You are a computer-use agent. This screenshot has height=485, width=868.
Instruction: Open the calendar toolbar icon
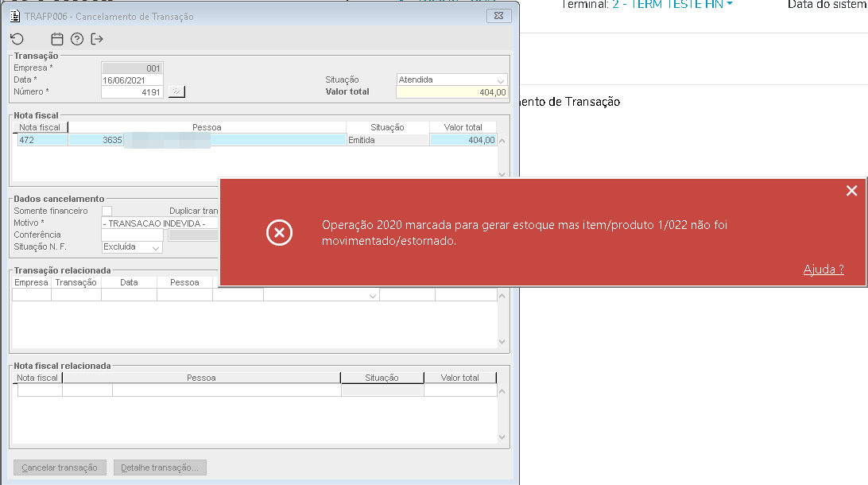pos(57,39)
